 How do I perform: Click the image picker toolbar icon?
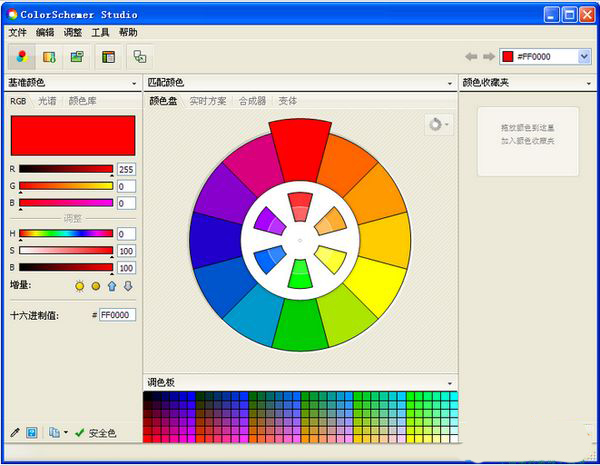(77, 57)
